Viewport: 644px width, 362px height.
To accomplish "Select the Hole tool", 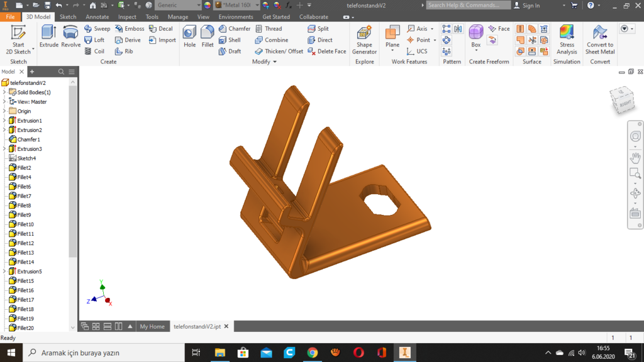I will 189,36.
